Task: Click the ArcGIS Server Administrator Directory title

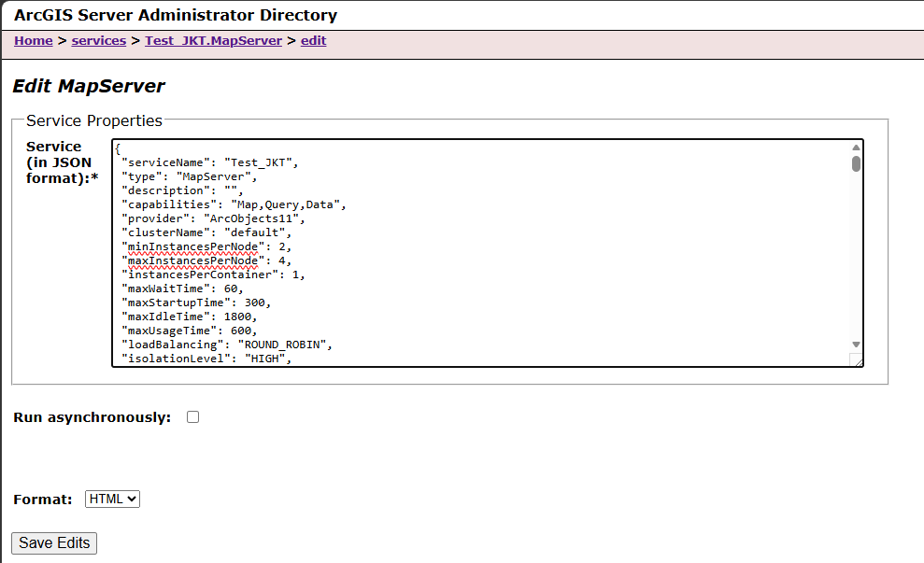Action: click(176, 15)
